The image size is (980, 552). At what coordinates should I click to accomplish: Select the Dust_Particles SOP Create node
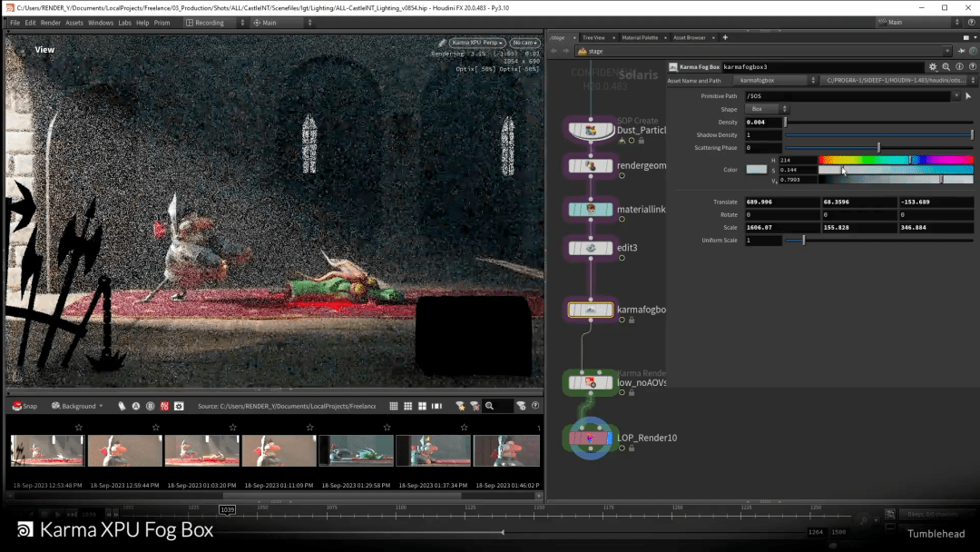point(591,130)
